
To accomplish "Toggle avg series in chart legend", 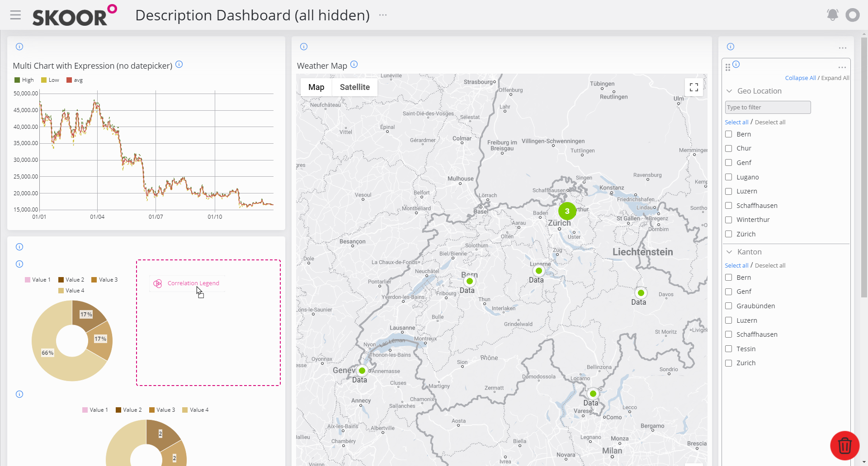I will [x=75, y=80].
